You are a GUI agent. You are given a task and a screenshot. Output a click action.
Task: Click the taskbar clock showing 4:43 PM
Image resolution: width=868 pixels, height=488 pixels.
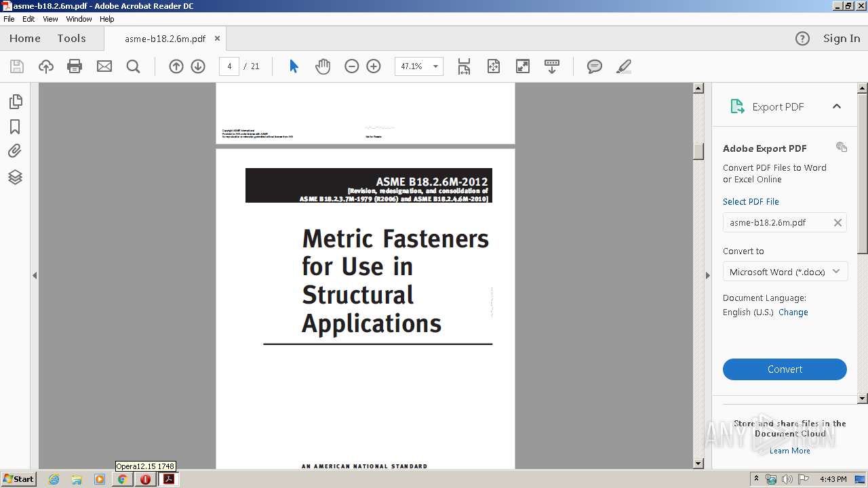(833, 479)
